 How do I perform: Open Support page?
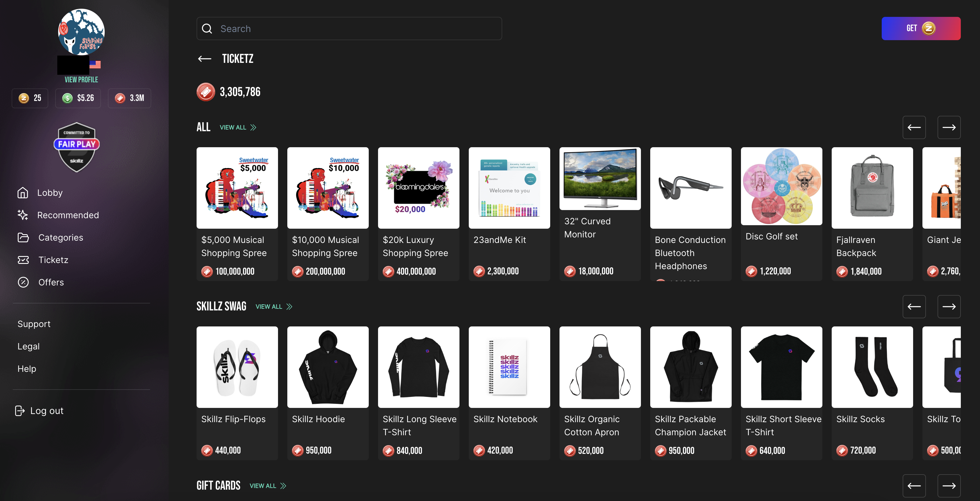[34, 324]
